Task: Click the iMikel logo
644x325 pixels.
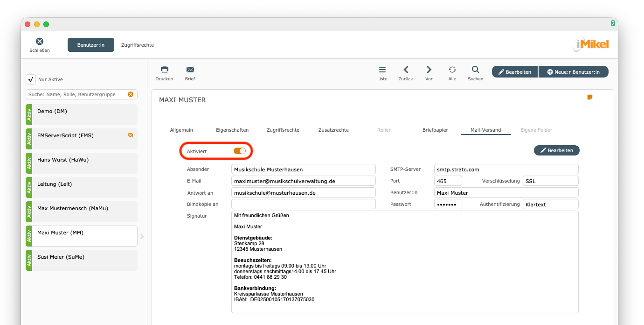Action: pos(591,44)
